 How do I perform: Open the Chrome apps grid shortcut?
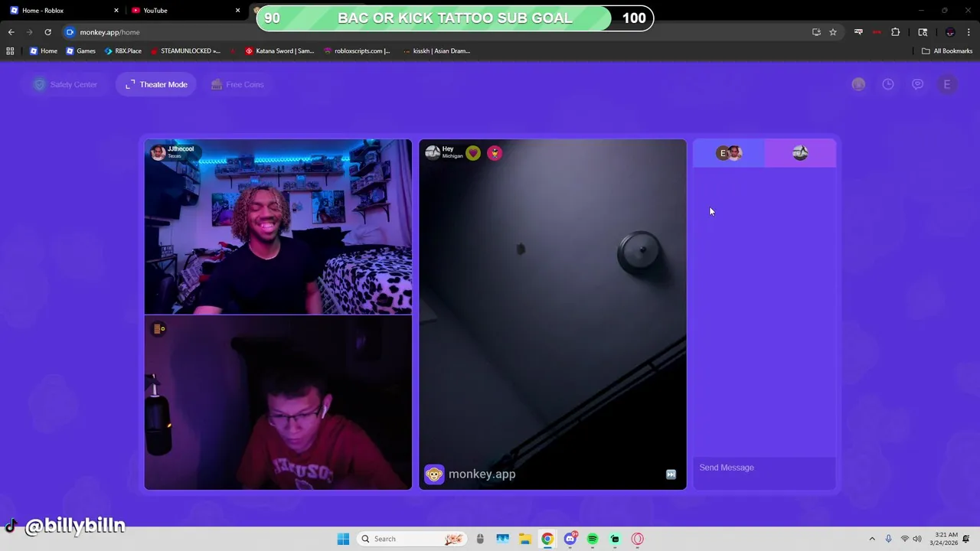[x=10, y=51]
